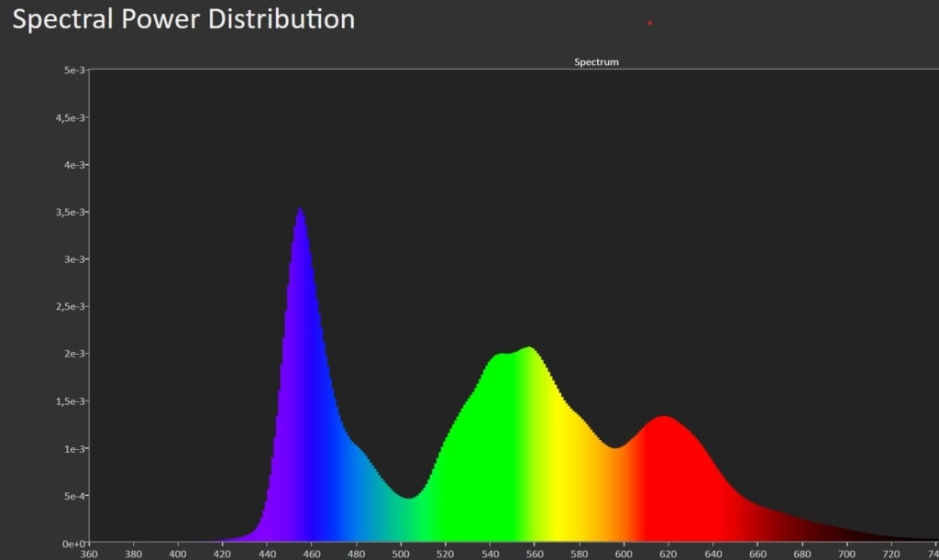Click the 620 x-axis label
The height and width of the screenshot is (560, 939).
pos(668,554)
